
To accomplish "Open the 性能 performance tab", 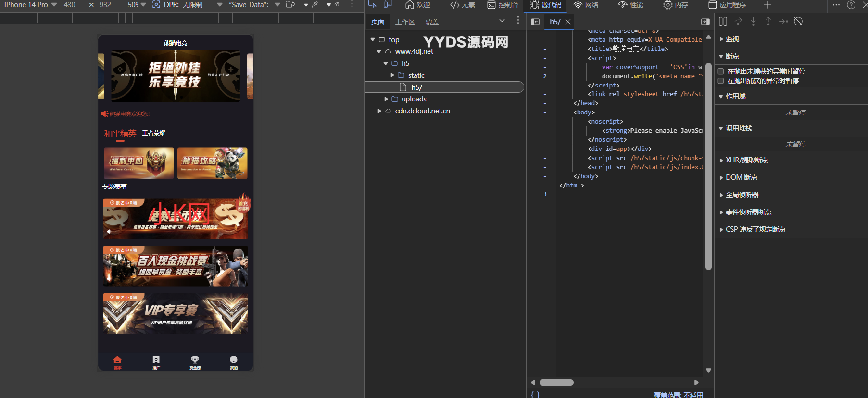I will pos(630,5).
